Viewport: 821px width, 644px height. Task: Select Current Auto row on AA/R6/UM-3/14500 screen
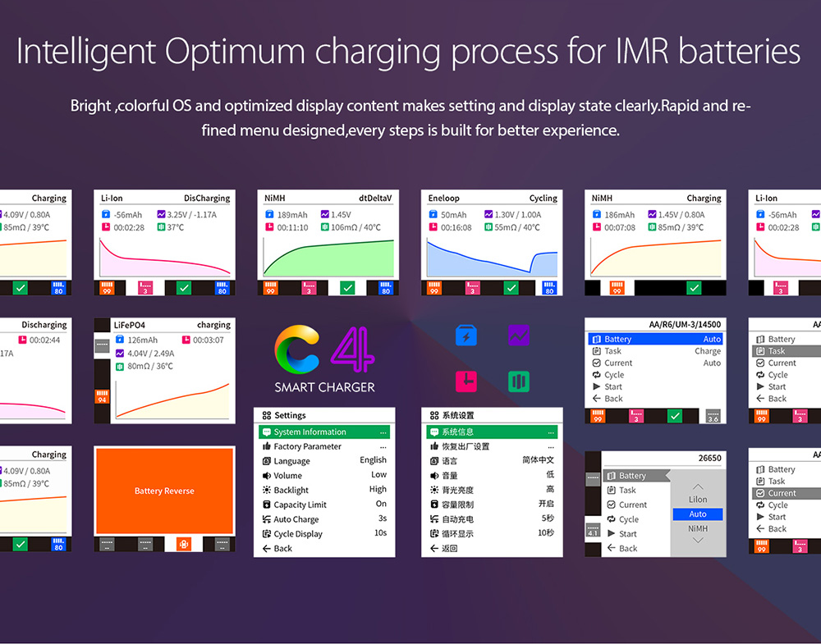pyautogui.click(x=655, y=363)
